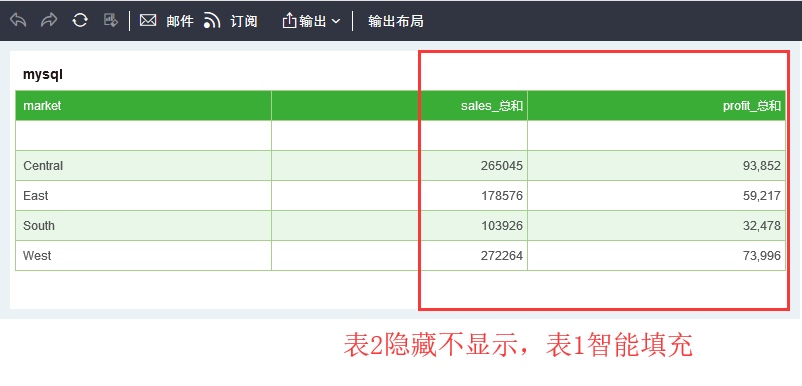The image size is (802, 386).
Task: Click the export upload icon
Action: (289, 21)
